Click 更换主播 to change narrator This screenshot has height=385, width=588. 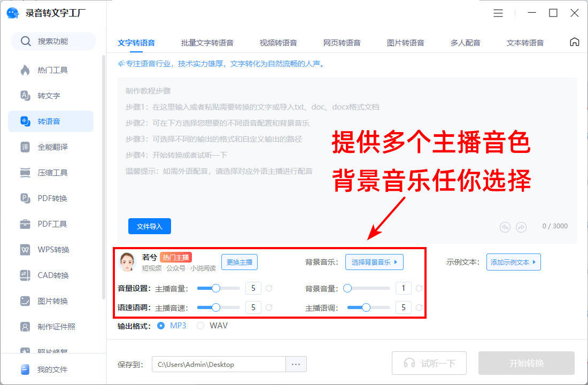click(239, 262)
